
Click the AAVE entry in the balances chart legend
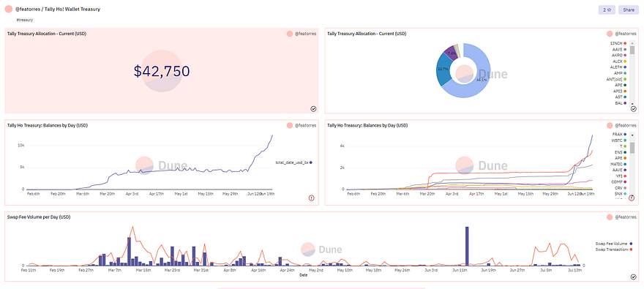[x=619, y=170]
